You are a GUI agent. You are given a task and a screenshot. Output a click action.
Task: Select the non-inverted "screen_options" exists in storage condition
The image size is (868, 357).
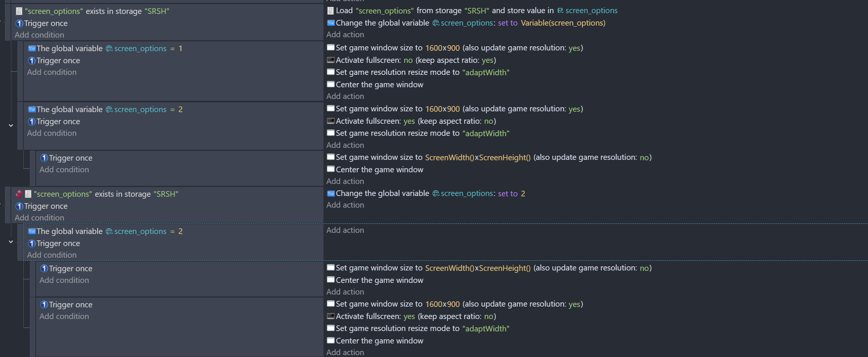point(97,11)
